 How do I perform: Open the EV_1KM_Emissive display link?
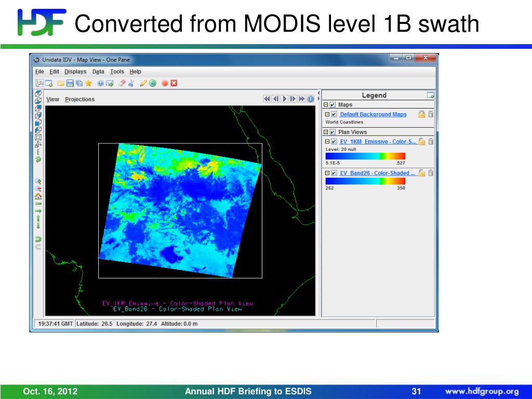[x=378, y=141]
